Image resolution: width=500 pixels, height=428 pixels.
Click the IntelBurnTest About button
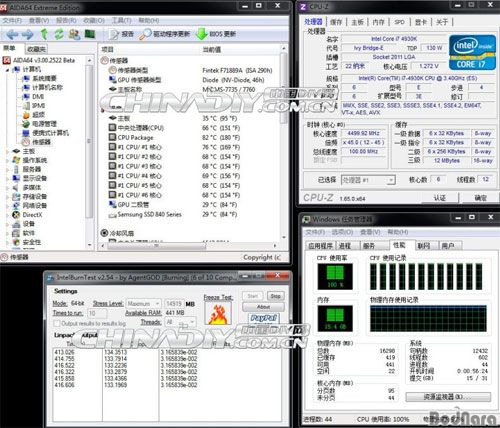coord(263,307)
